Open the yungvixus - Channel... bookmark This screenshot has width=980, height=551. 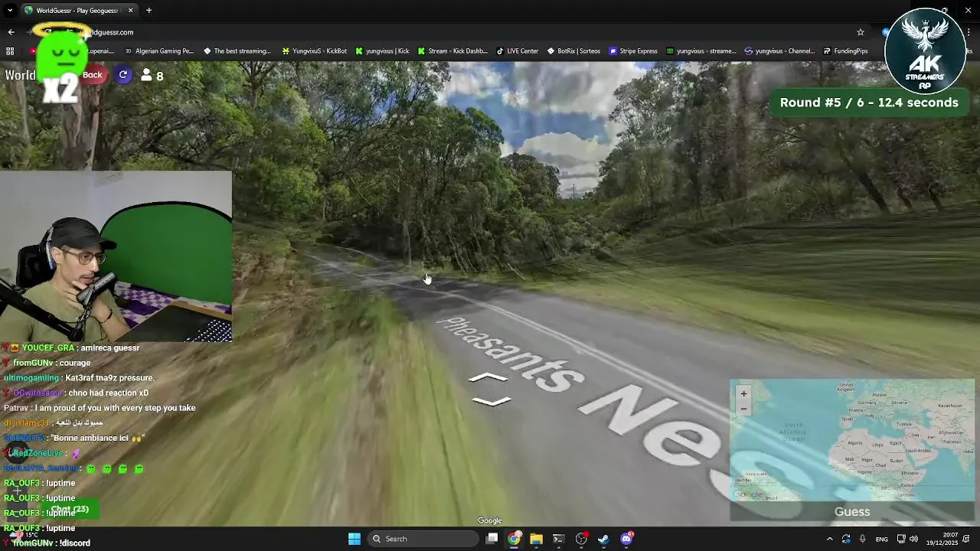click(x=779, y=51)
